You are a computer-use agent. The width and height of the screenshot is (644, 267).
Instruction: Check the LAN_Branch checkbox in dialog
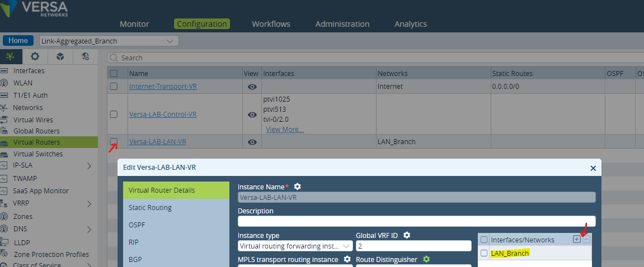click(x=484, y=254)
